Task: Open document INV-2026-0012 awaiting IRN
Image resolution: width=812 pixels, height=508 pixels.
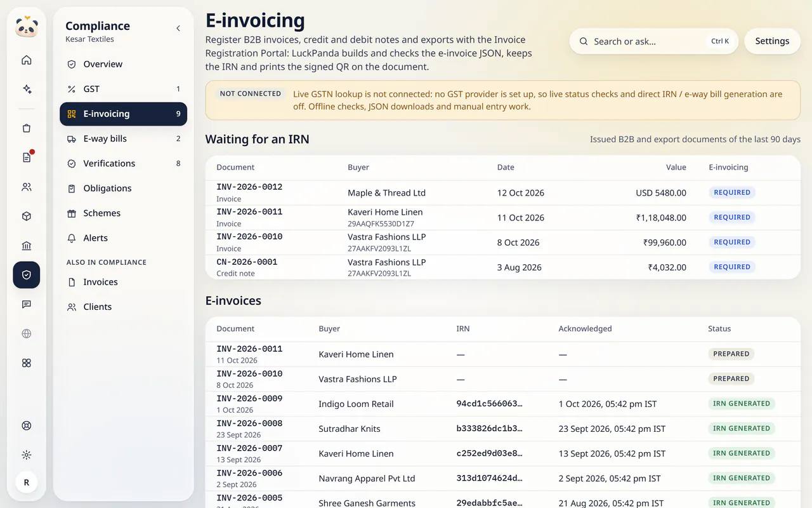Action: (x=249, y=187)
